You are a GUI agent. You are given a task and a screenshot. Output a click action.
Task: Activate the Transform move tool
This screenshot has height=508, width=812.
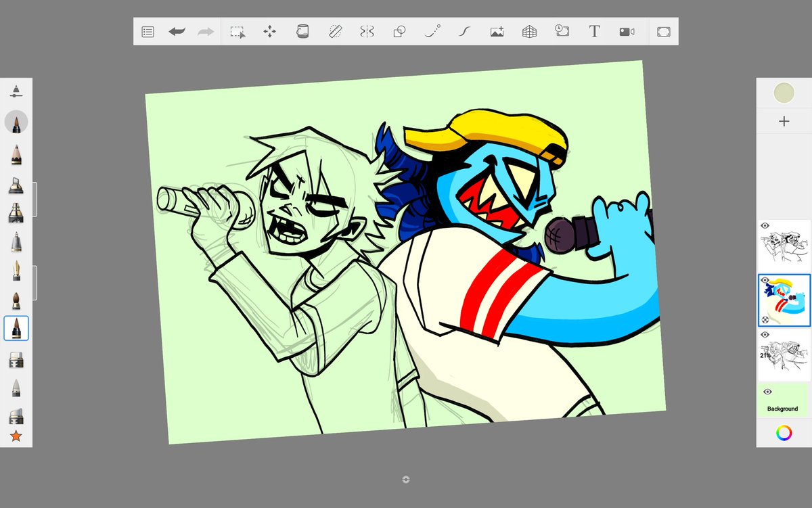269,31
